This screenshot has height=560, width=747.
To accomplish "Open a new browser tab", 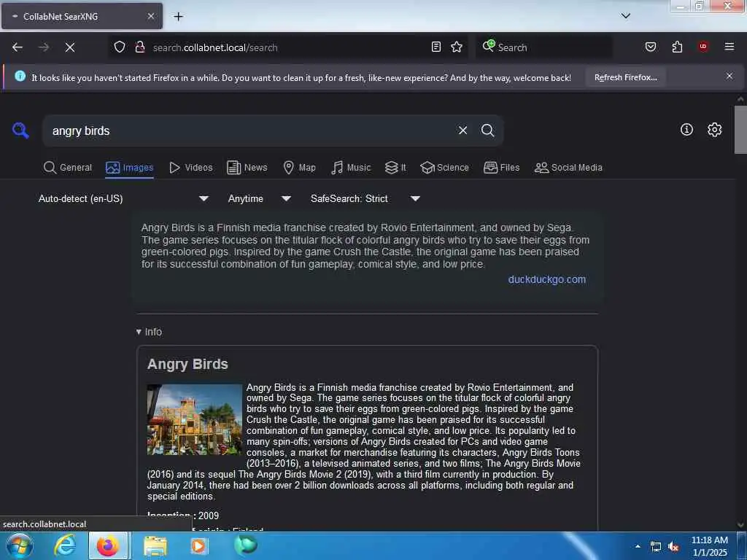I will (x=178, y=16).
